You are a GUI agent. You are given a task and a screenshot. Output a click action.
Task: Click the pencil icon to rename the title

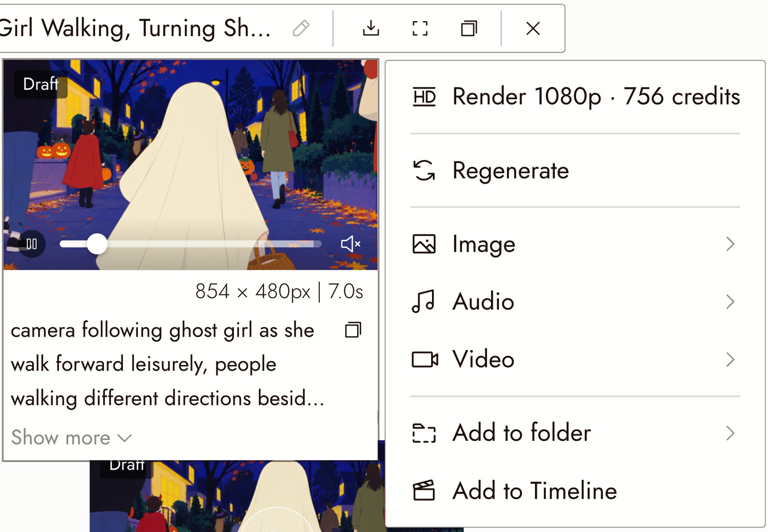pos(301,28)
